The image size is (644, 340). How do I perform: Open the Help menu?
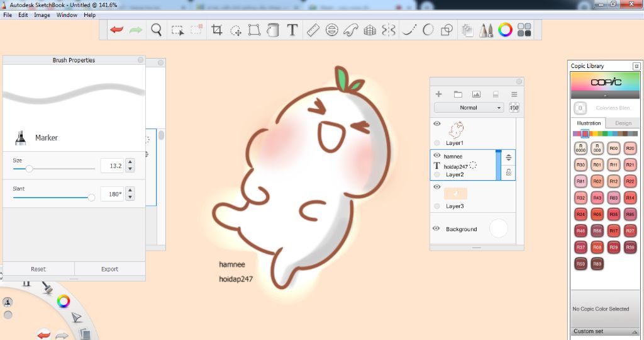[89, 15]
